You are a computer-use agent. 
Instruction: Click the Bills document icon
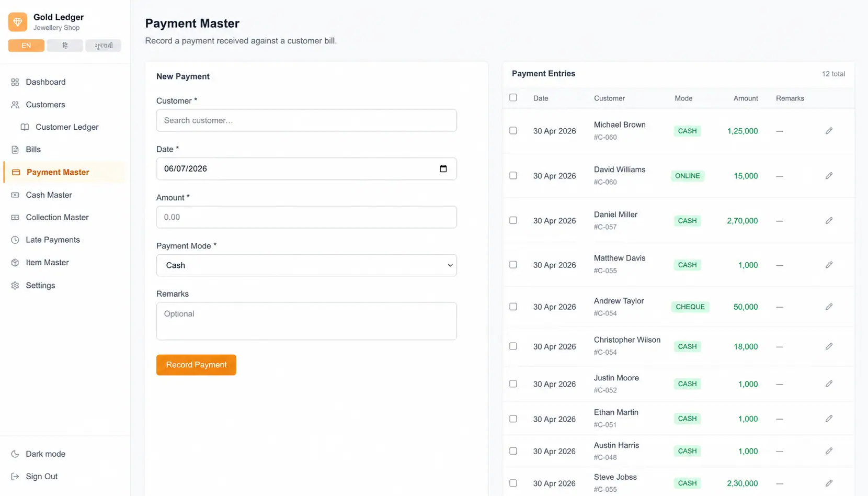pos(15,150)
